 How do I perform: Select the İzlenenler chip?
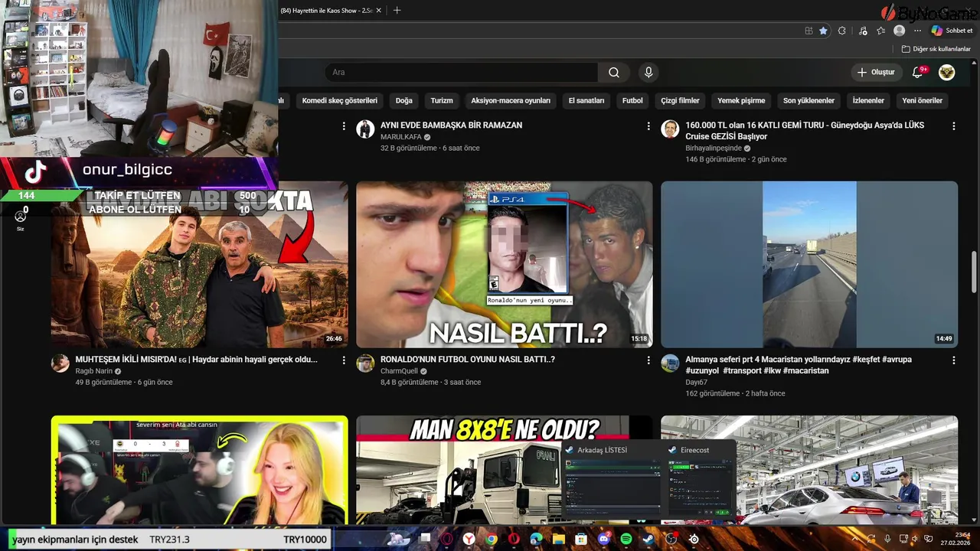pyautogui.click(x=868, y=100)
